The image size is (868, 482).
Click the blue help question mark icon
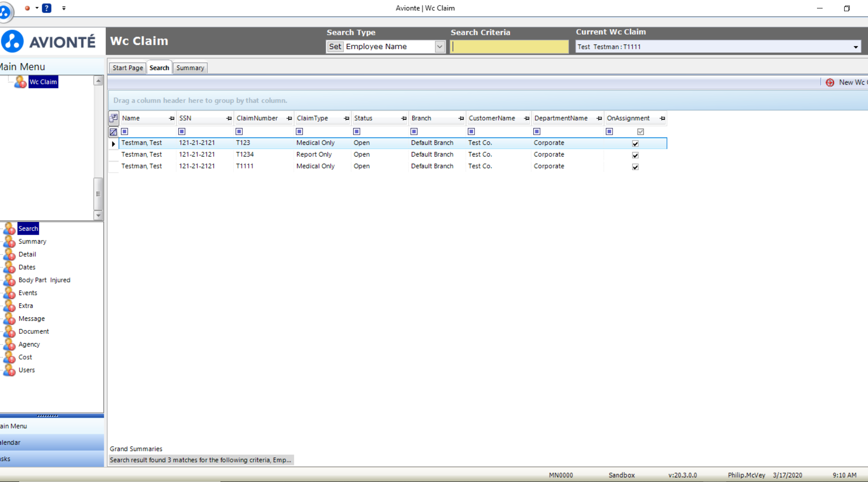[x=47, y=8]
